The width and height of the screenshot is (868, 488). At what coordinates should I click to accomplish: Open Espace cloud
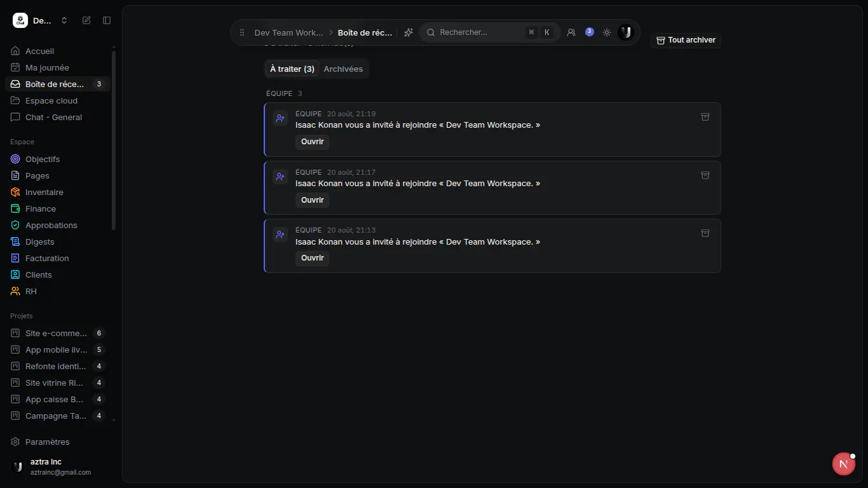point(58,100)
